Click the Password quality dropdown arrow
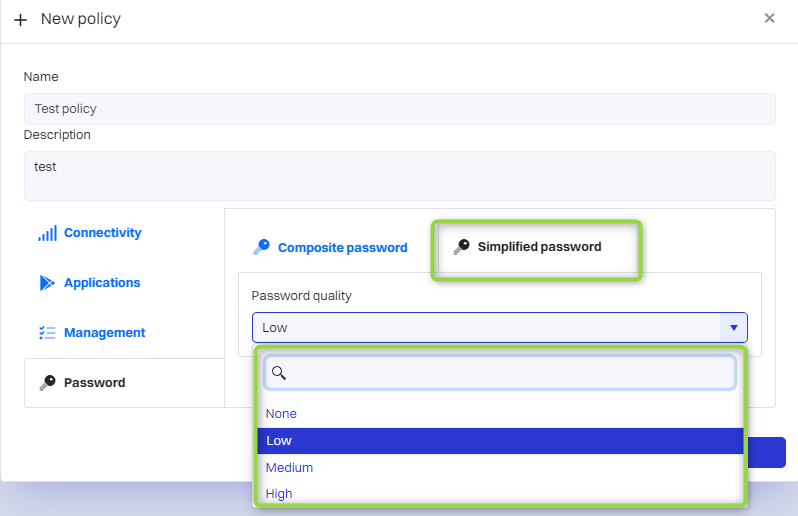Image resolution: width=798 pixels, height=516 pixels. tap(733, 328)
